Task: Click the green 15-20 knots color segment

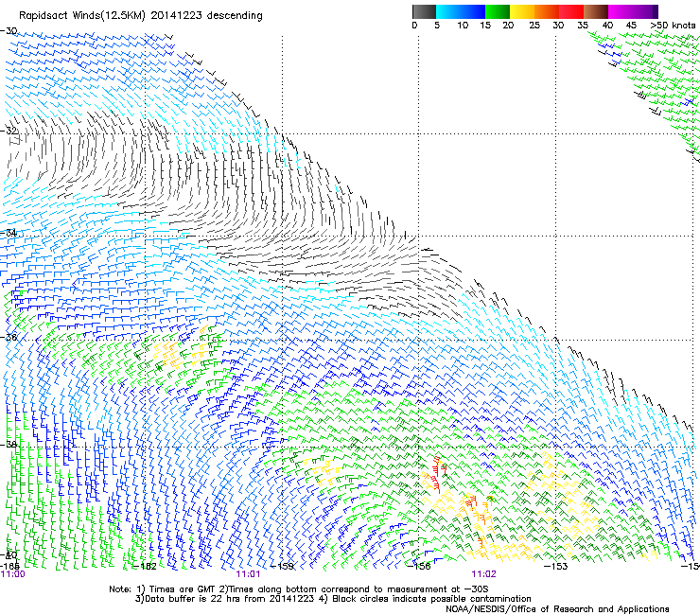Action: pyautogui.click(x=498, y=11)
